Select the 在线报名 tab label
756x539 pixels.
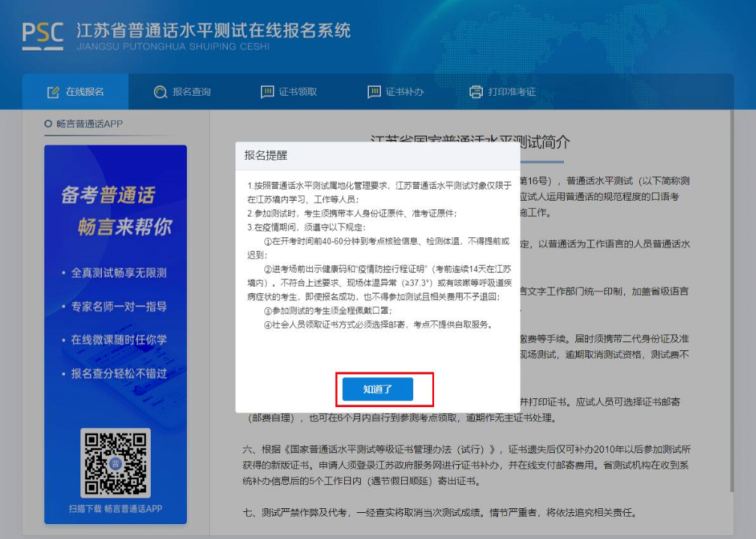[85, 92]
